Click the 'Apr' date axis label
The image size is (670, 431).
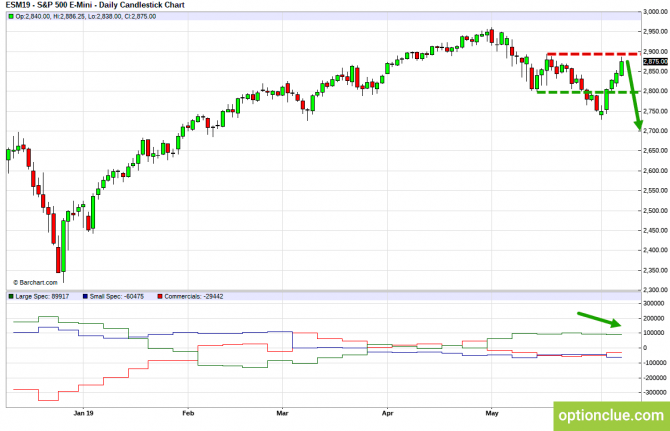tap(388, 413)
